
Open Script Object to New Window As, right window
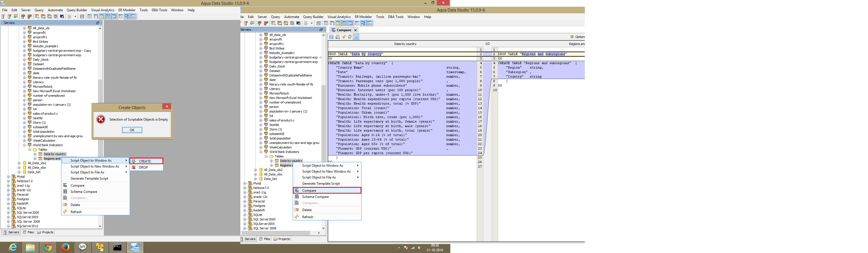pos(327,171)
